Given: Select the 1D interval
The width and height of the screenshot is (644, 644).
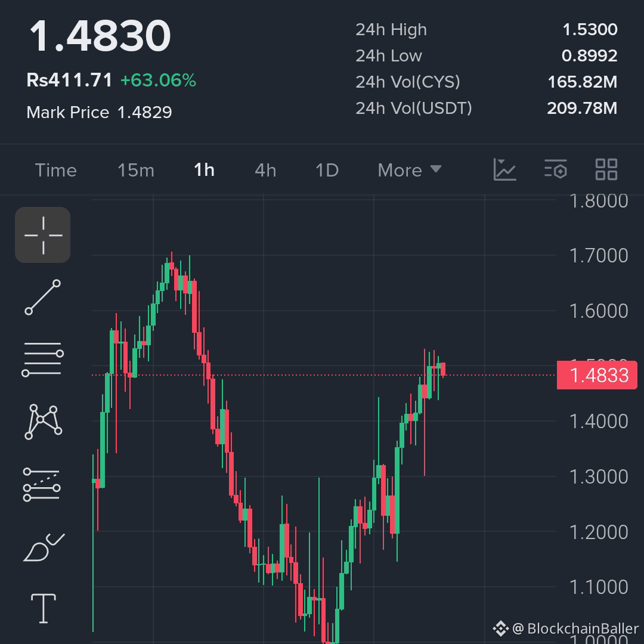Looking at the screenshot, I should tap(327, 170).
